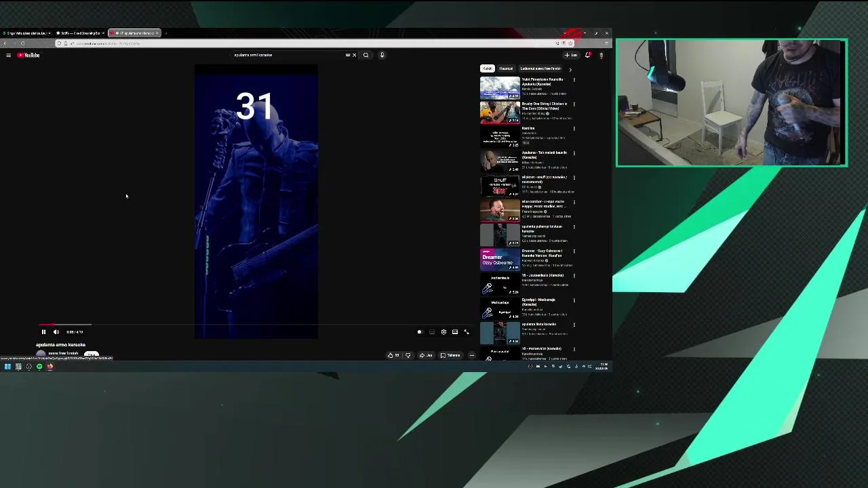Screen dimensions: 868x488
Task: Switch to the second browser tab
Action: (80, 33)
